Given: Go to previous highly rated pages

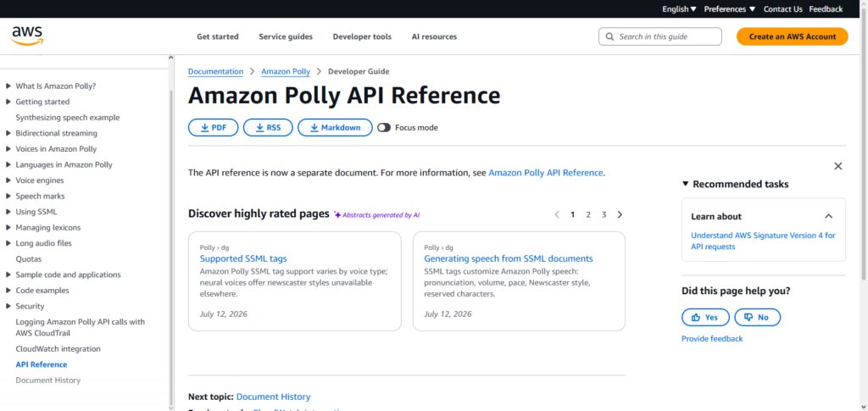Looking at the screenshot, I should (x=557, y=214).
